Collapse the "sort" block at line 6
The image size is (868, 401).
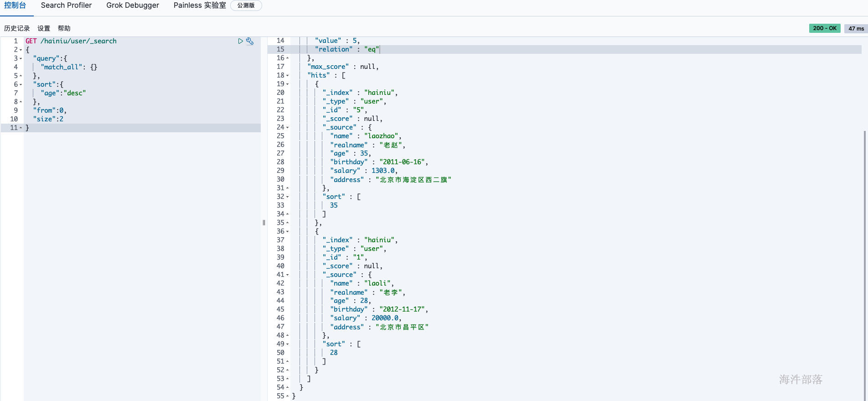click(x=21, y=85)
